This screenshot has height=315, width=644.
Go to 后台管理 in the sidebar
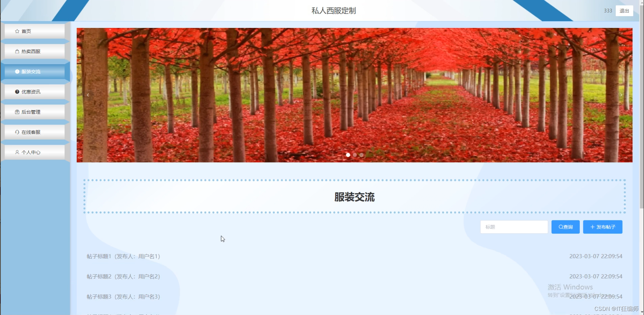35,112
